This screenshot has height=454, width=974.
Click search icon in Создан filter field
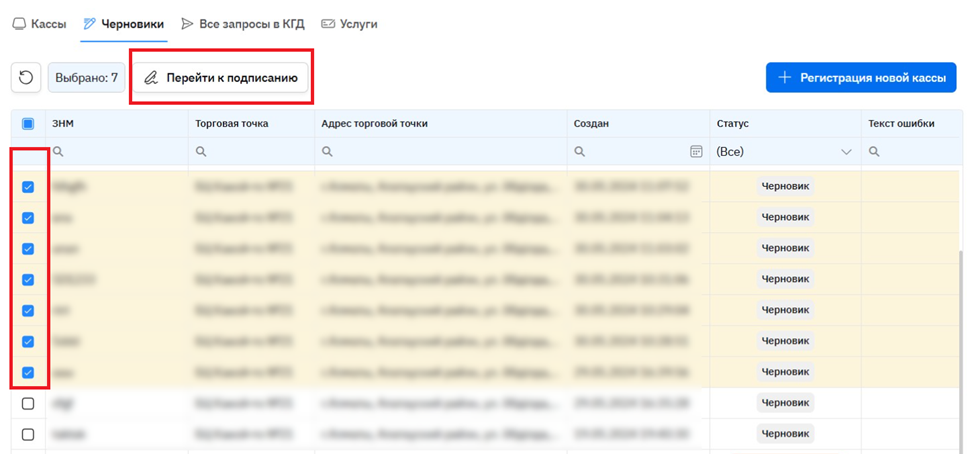tap(579, 152)
